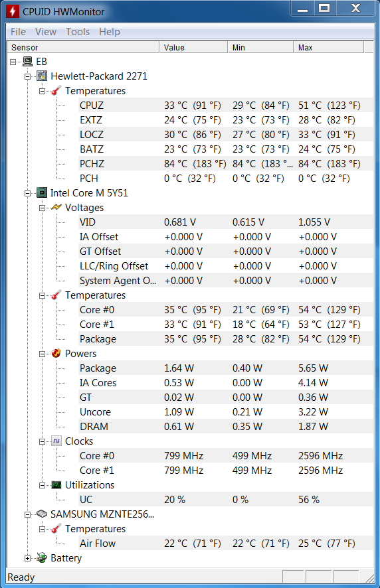Expand the Battery node

(27, 558)
